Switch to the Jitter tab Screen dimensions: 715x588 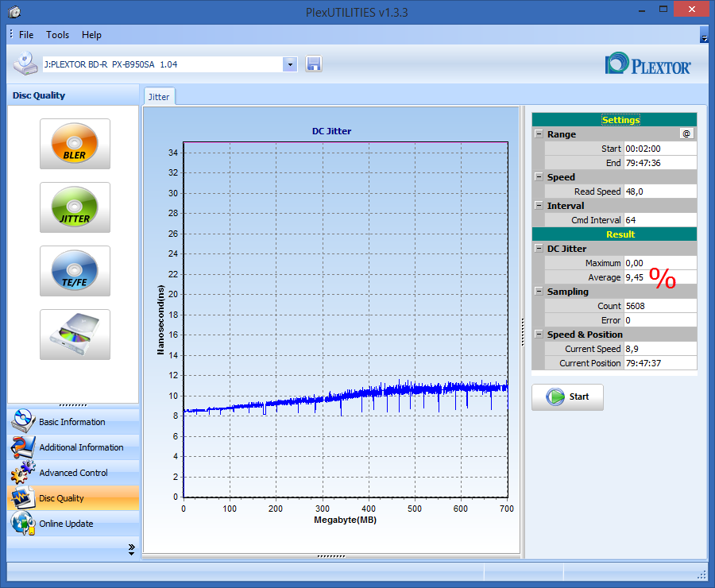pyautogui.click(x=159, y=97)
